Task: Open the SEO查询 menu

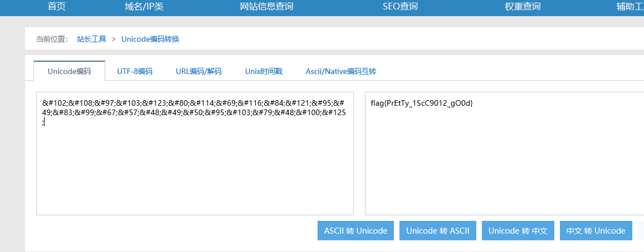Action: (x=400, y=6)
